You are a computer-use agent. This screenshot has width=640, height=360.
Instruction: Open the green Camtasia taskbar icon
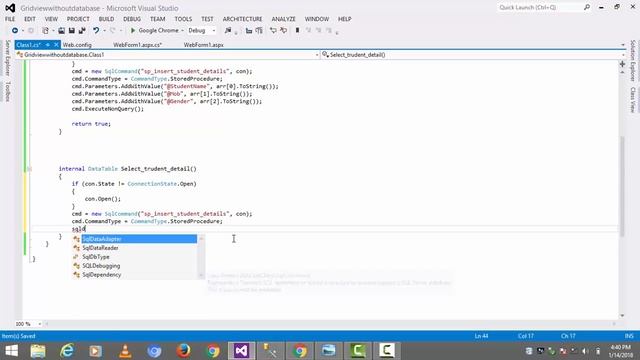[x=358, y=351]
